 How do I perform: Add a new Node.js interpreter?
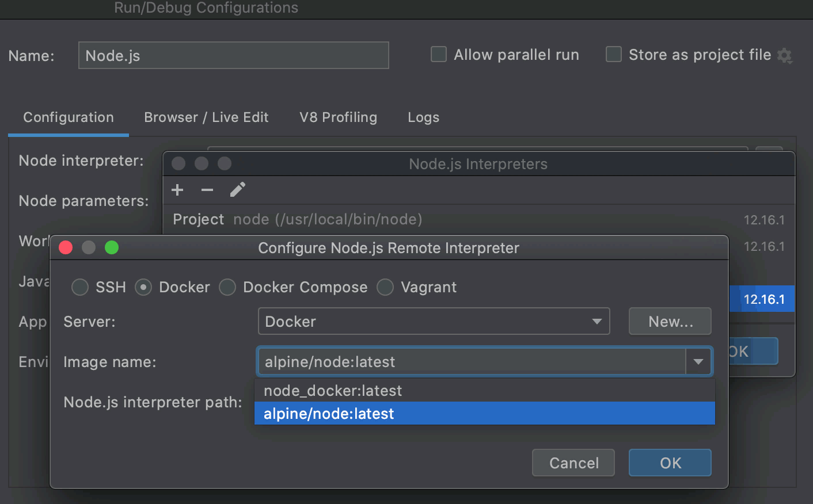coord(177,190)
